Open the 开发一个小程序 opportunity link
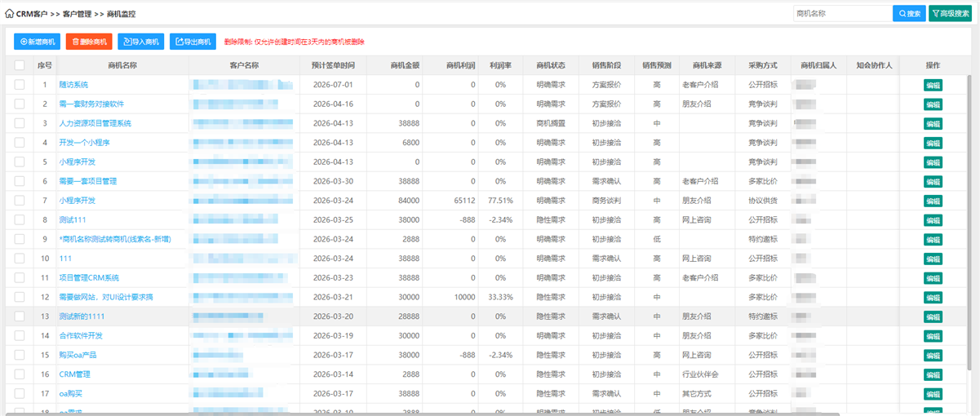The width and height of the screenshot is (980, 416). [84, 143]
